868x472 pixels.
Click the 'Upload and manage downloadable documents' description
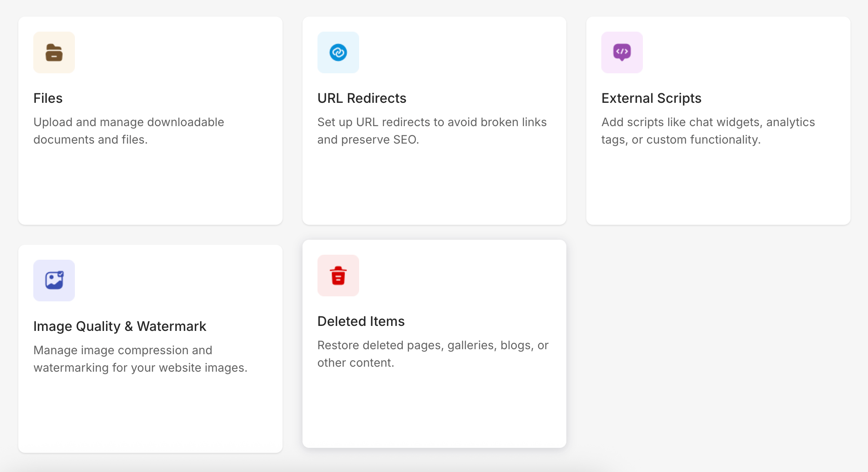pos(129,131)
